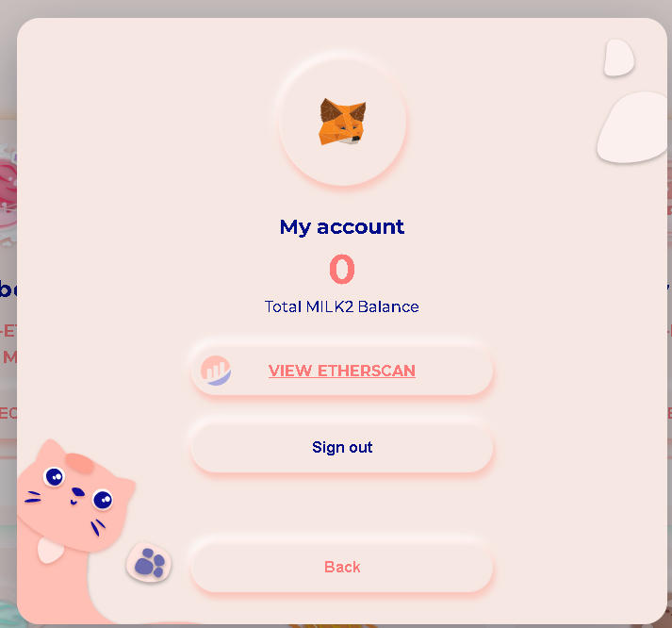672x628 pixels.
Task: Click the cat's white inner ear
Action: [x=51, y=551]
